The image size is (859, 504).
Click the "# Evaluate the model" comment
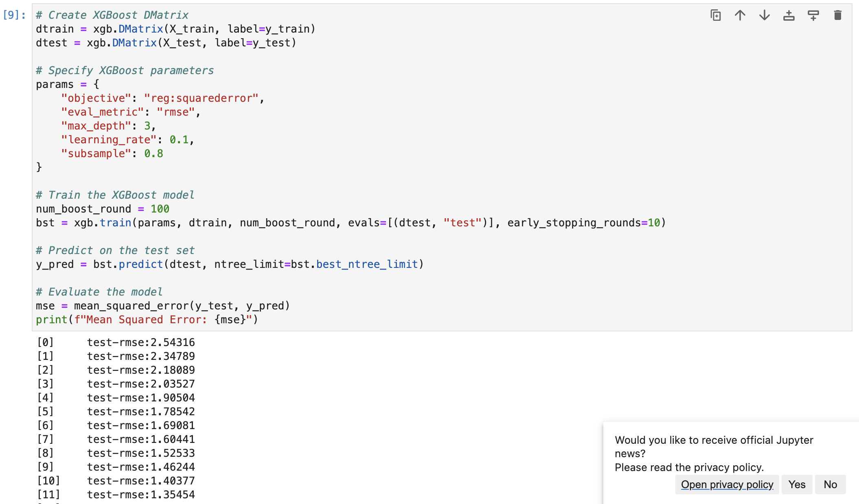click(99, 292)
